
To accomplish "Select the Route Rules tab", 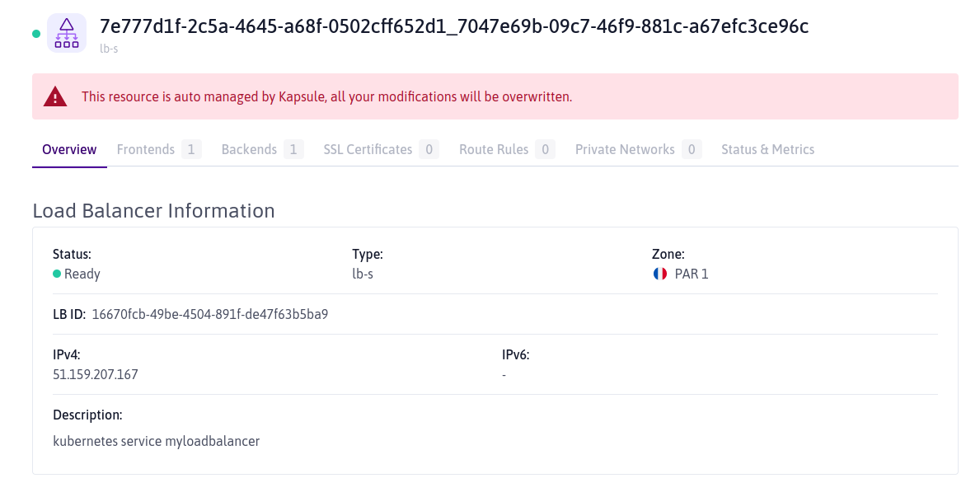I will point(494,149).
